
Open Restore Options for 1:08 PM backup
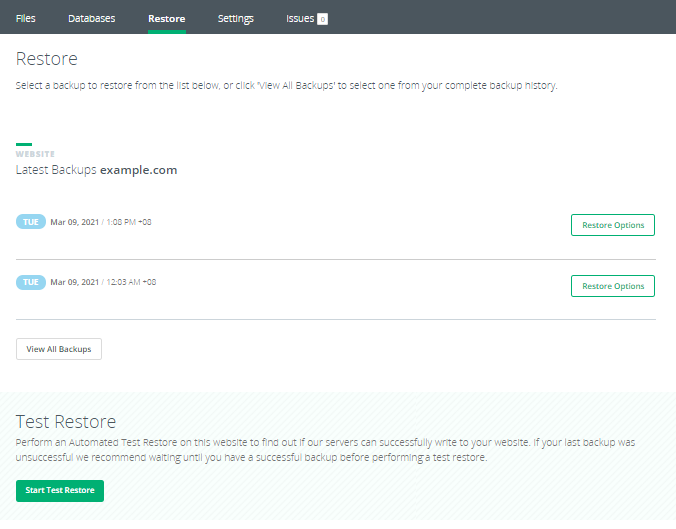click(612, 225)
